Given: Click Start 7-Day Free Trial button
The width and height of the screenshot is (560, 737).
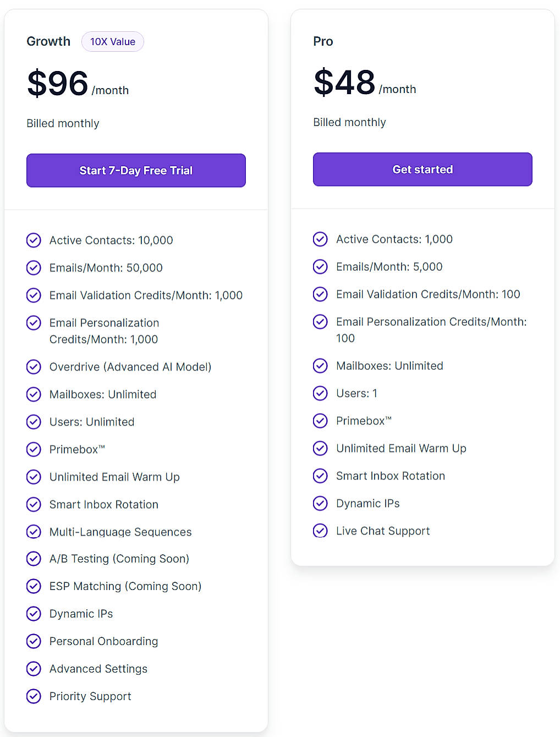Looking at the screenshot, I should coord(135,171).
